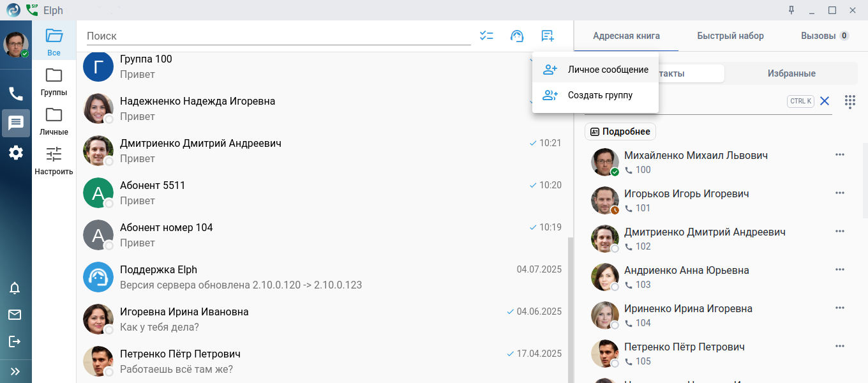This screenshot has height=383, width=868.
Task: Click the mark-all-read checklist icon
Action: [487, 36]
